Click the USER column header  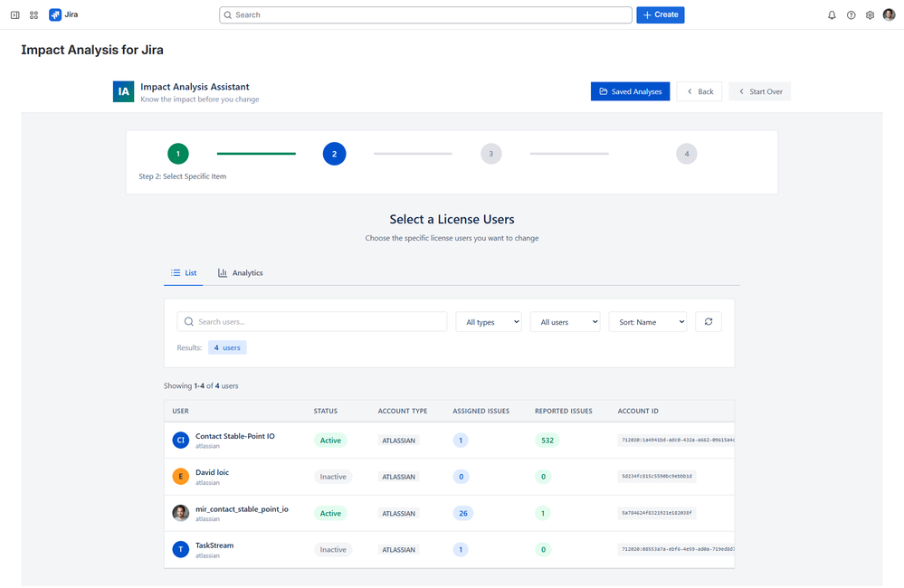[x=180, y=411]
